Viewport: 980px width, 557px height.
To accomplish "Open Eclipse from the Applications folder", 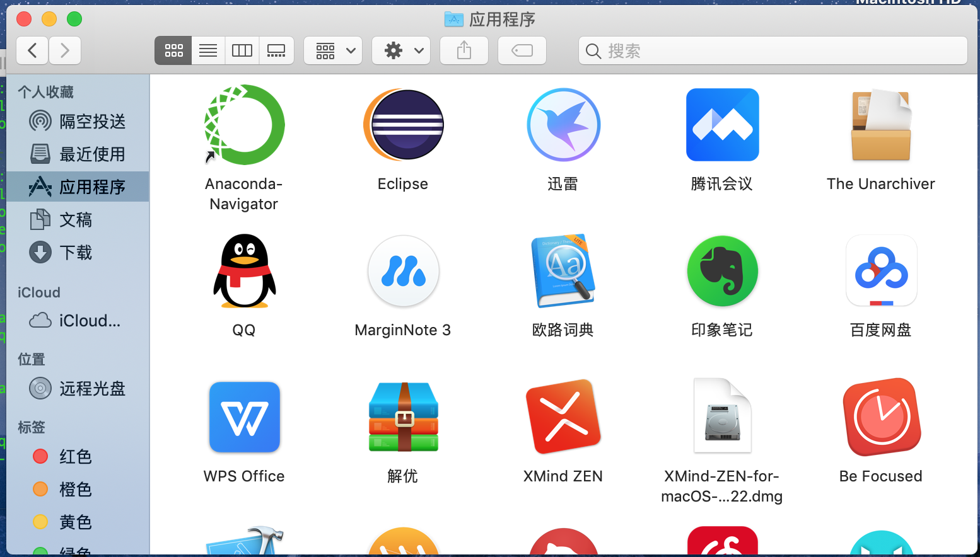I will coord(403,125).
